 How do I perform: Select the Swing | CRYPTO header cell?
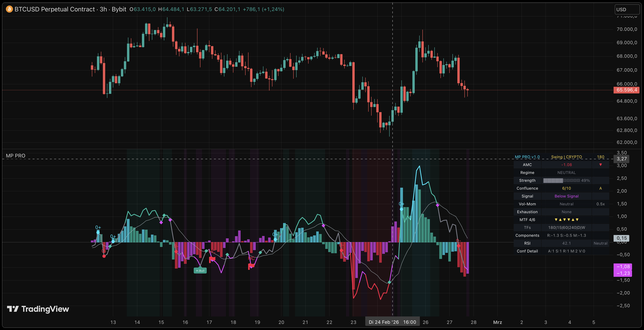pyautogui.click(x=566, y=157)
